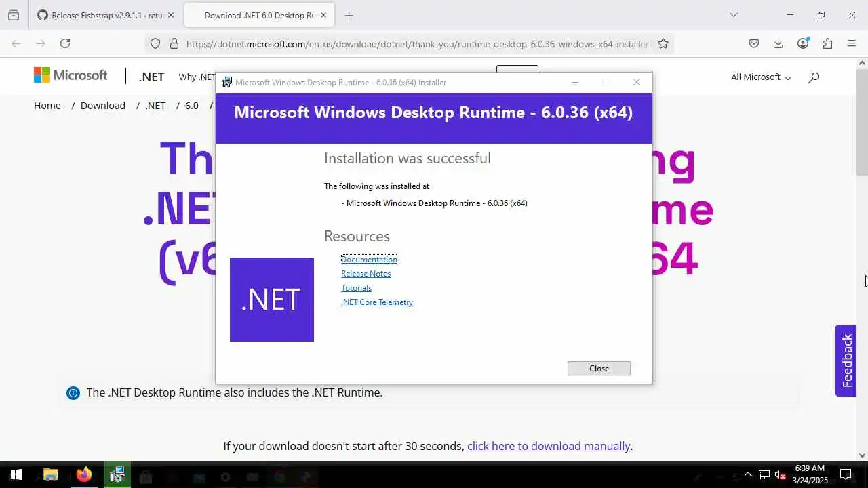Open the Feedback side tab
Viewport: 868px width, 488px height.
pyautogui.click(x=846, y=361)
